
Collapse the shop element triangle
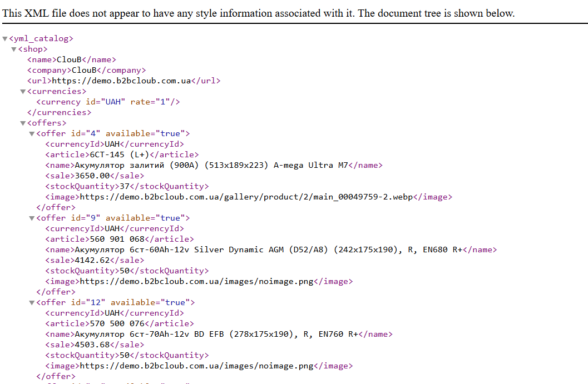[14, 49]
